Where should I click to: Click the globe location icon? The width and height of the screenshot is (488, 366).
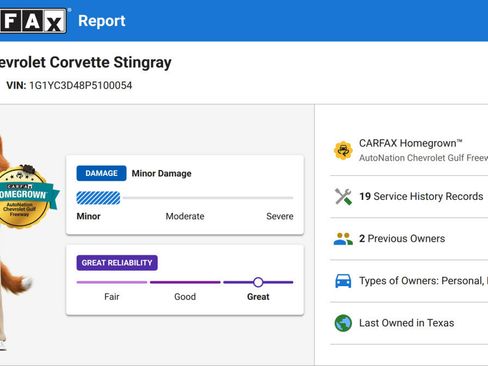[x=343, y=323]
